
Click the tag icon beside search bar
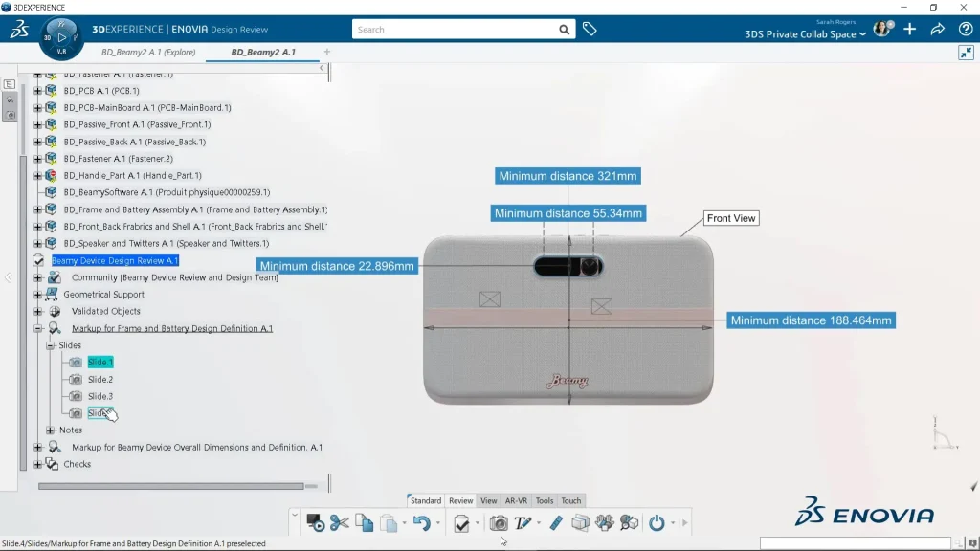click(x=590, y=30)
